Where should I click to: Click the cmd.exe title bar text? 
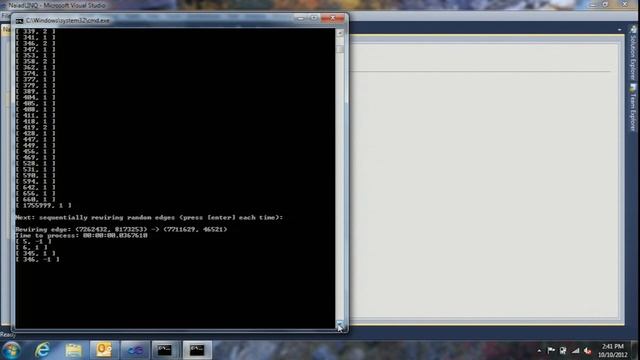coord(68,20)
